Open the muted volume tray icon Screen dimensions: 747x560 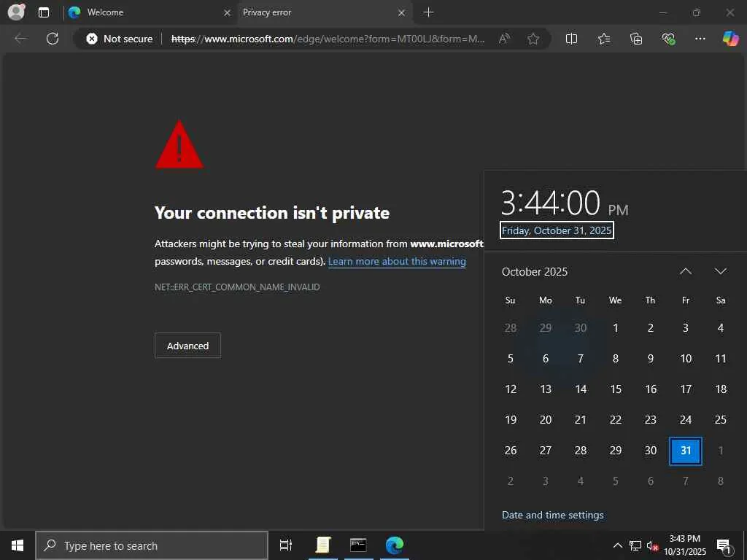pos(652,545)
